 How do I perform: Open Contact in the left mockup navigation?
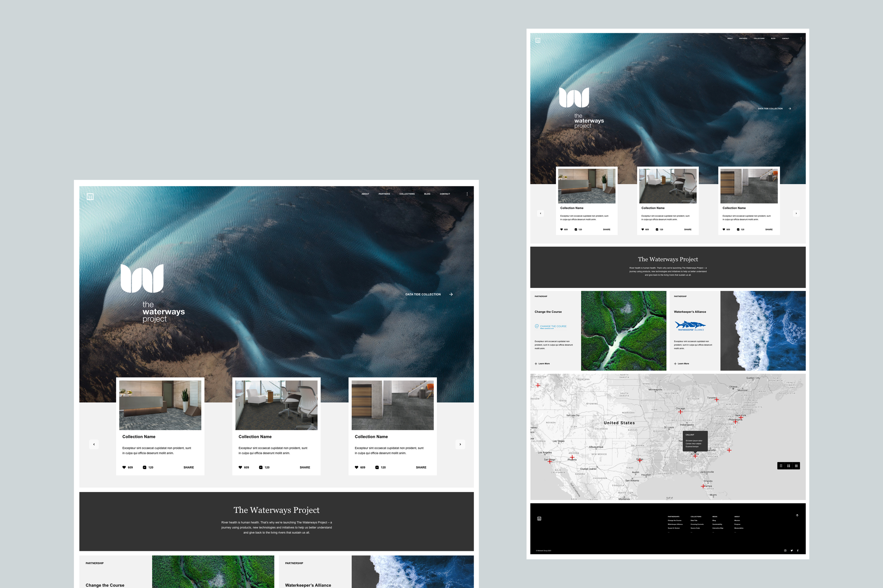(445, 194)
